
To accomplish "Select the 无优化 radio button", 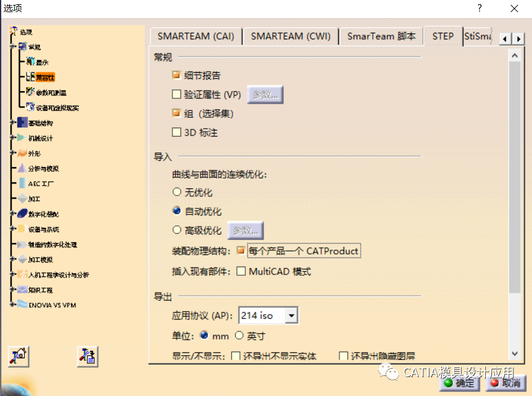I will pos(177,192).
